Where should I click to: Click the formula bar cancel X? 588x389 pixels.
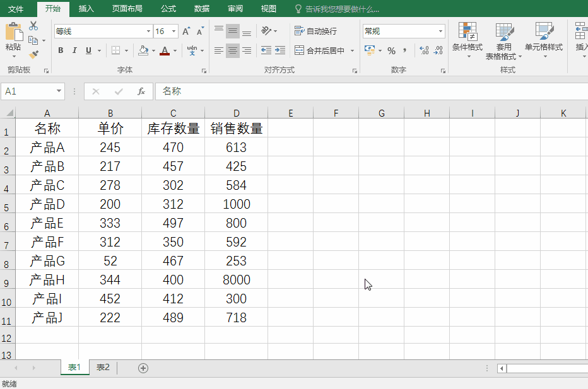click(96, 91)
